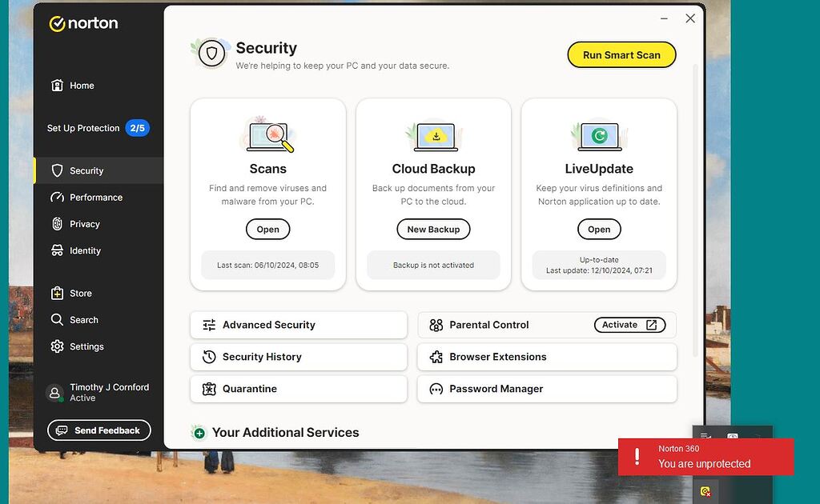
Task: Open Parental Control via the Activate button
Action: (x=631, y=325)
